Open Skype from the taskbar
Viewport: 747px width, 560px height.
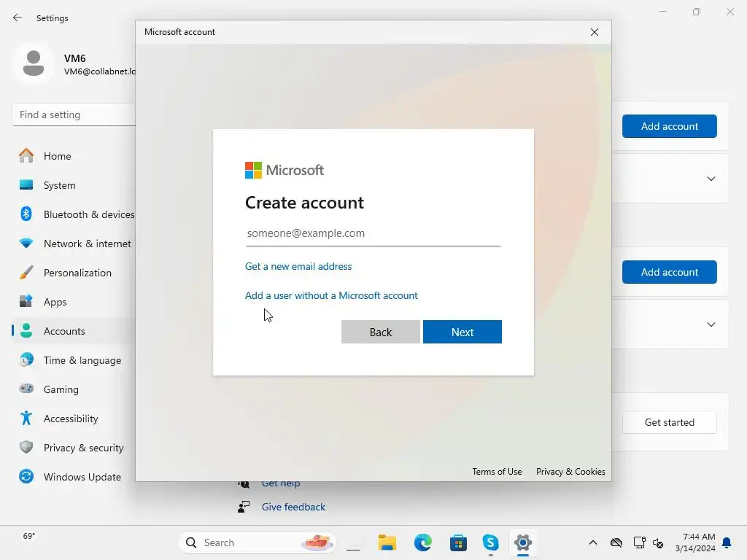pos(490,542)
